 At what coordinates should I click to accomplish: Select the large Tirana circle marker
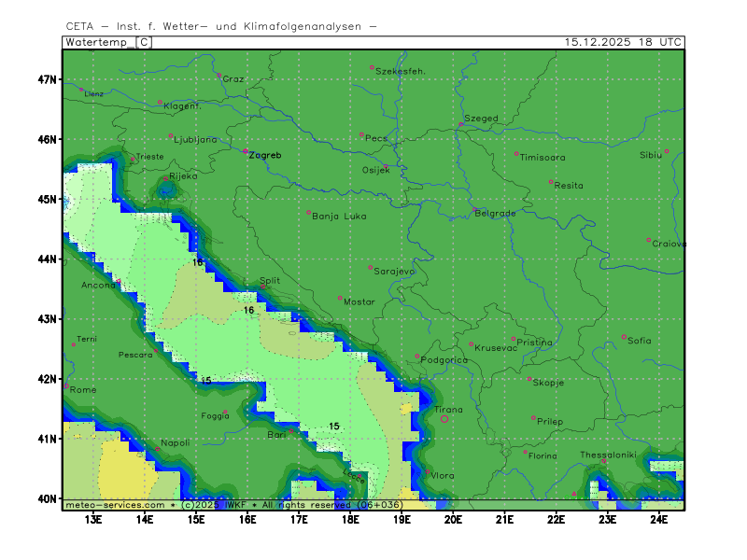pos(444,419)
